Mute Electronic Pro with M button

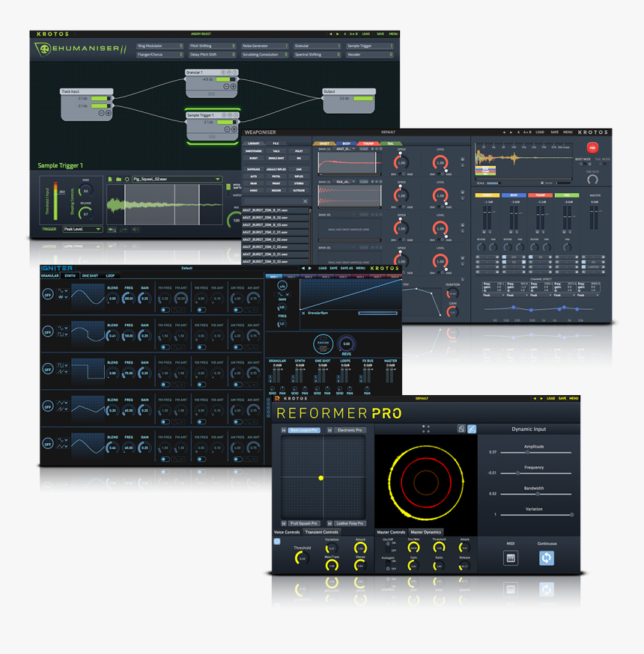(329, 430)
